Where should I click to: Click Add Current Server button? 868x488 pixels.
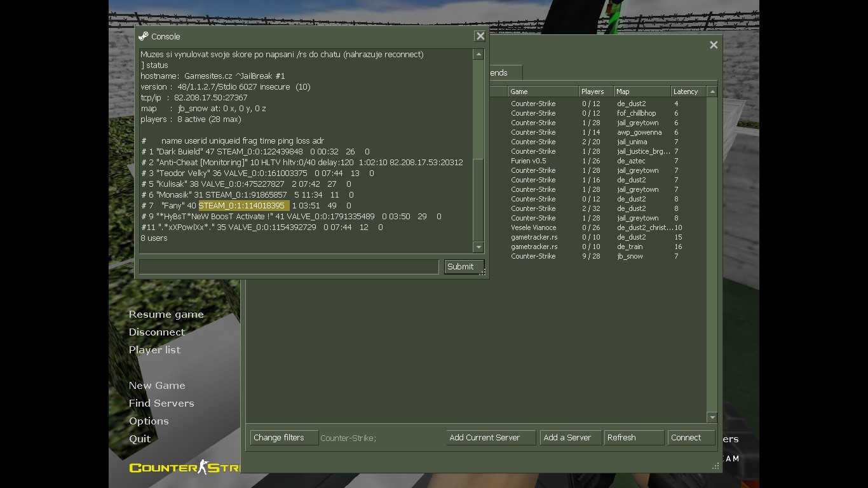491,438
